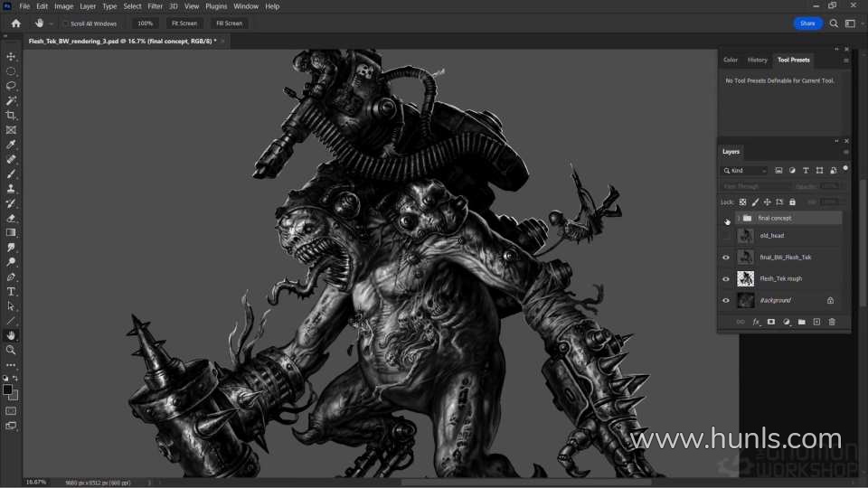Click the Fit Screen button
868x488 pixels.
pyautogui.click(x=184, y=23)
